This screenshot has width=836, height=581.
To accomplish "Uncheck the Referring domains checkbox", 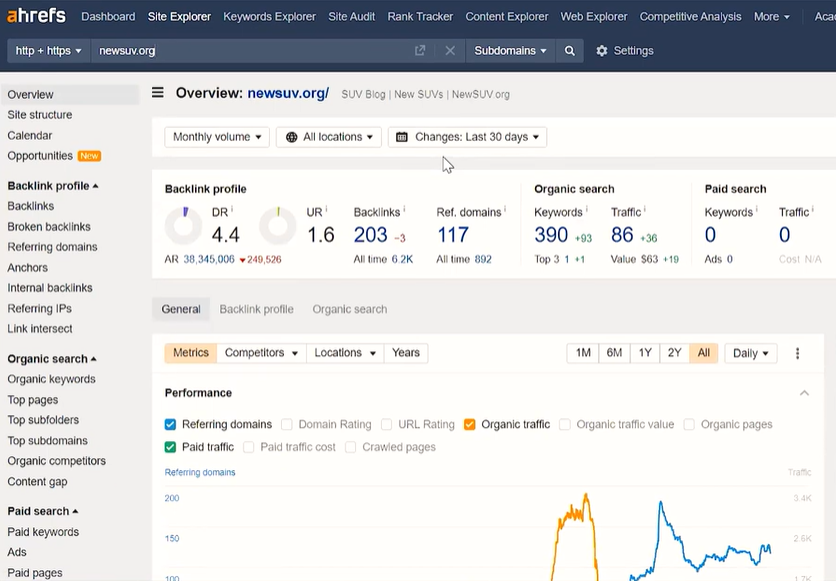I will tap(171, 424).
